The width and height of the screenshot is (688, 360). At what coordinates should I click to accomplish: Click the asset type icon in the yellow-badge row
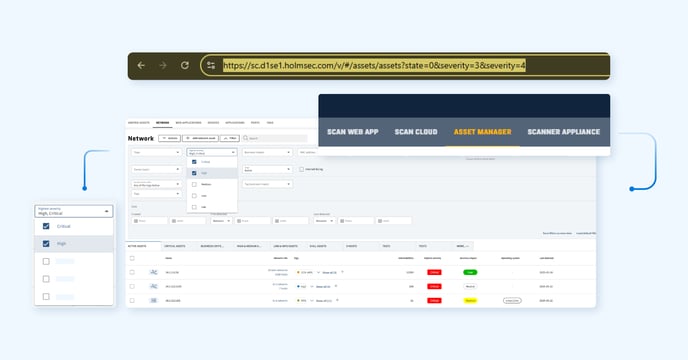click(x=154, y=301)
